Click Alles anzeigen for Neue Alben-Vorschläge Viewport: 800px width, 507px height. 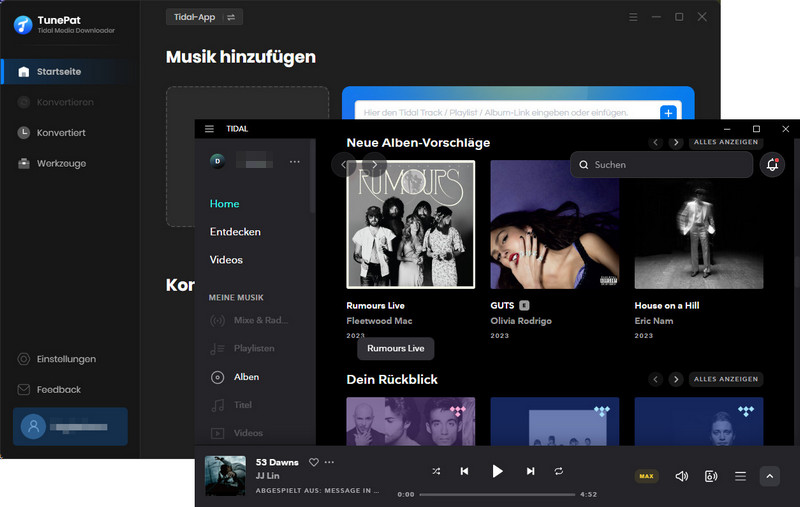click(726, 142)
